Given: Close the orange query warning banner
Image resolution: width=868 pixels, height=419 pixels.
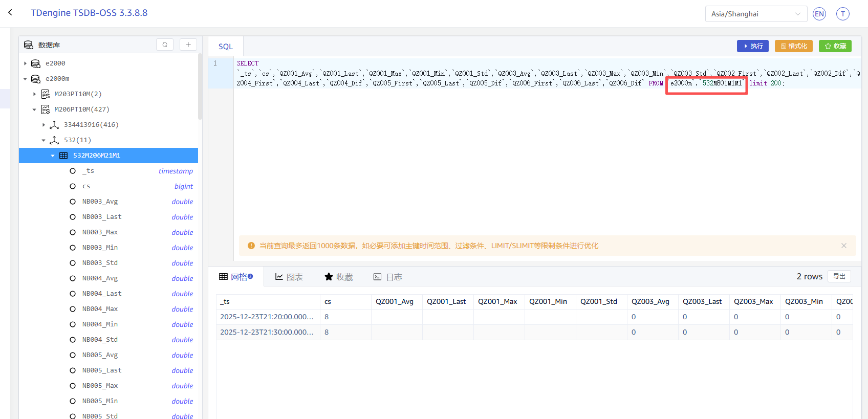Looking at the screenshot, I should click(843, 246).
